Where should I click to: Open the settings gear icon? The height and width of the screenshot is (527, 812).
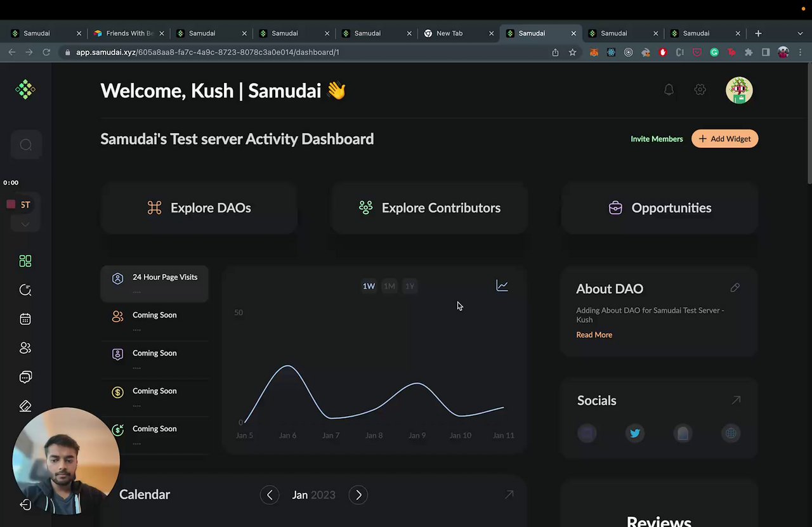coord(700,90)
